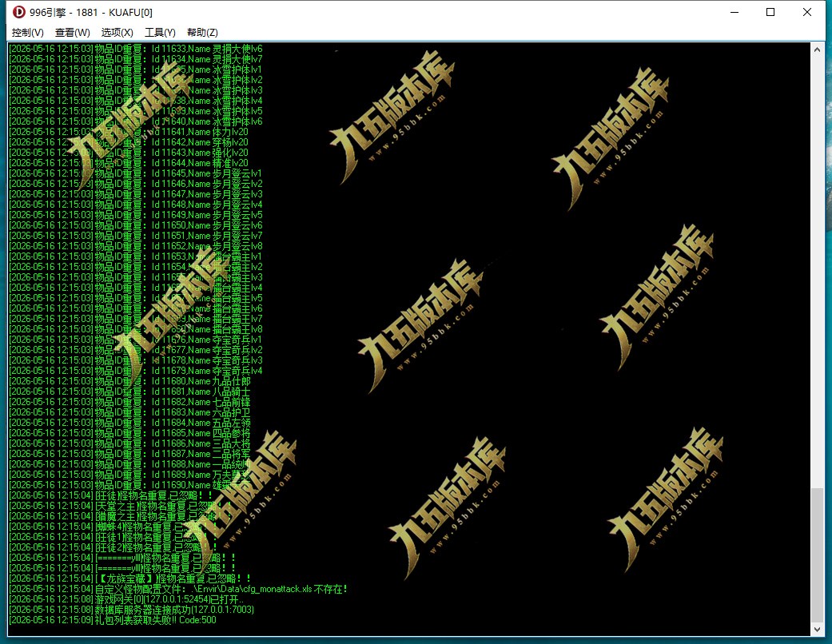Open the 查看(W) menu
The image size is (832, 644).
click(72, 32)
